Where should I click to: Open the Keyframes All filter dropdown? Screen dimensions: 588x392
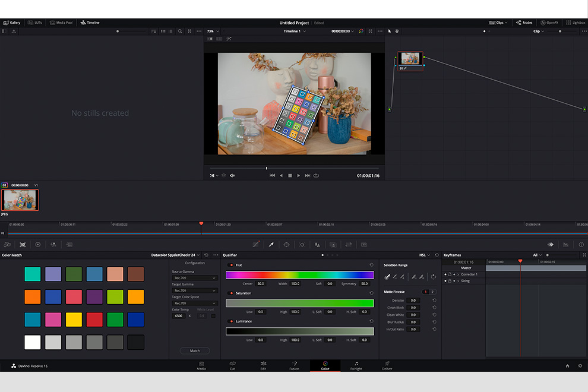point(538,255)
